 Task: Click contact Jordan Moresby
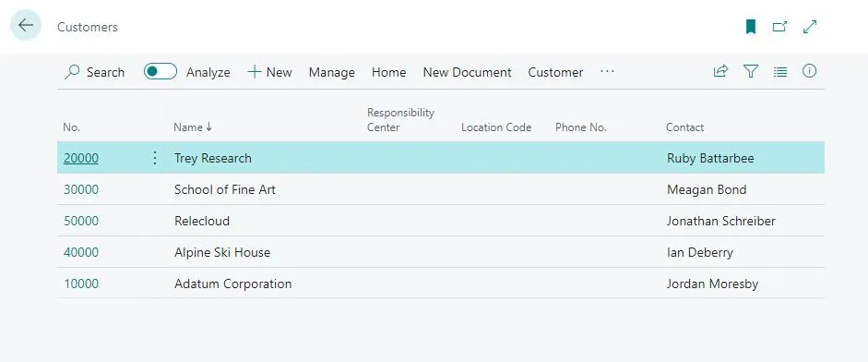click(x=712, y=284)
